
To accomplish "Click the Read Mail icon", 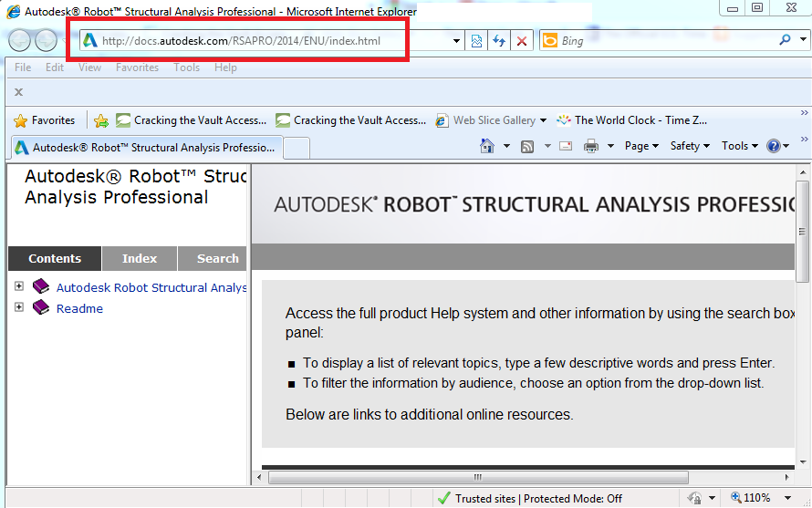I will click(x=566, y=147).
